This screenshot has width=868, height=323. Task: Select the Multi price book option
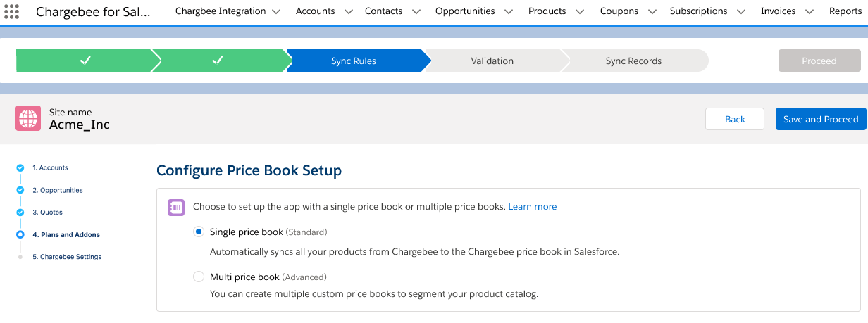click(x=199, y=277)
